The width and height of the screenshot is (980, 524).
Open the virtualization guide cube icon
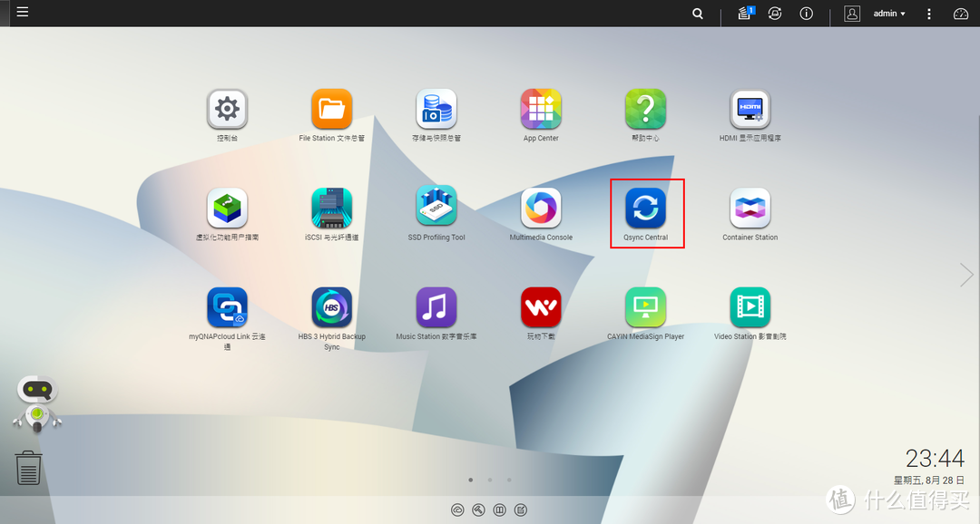click(227, 208)
